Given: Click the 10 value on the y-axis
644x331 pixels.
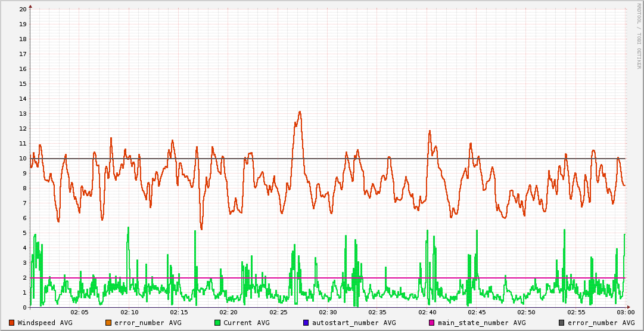Looking at the screenshot, I should pyautogui.click(x=23, y=159).
